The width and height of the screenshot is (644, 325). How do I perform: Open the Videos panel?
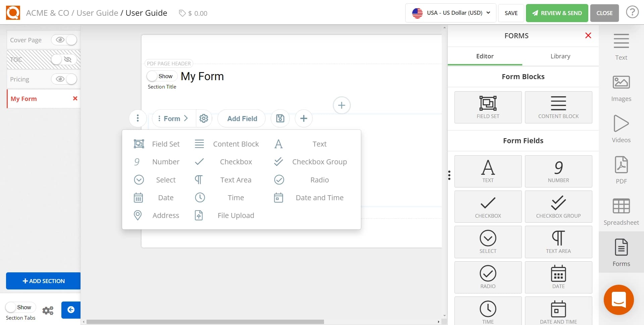(x=621, y=126)
